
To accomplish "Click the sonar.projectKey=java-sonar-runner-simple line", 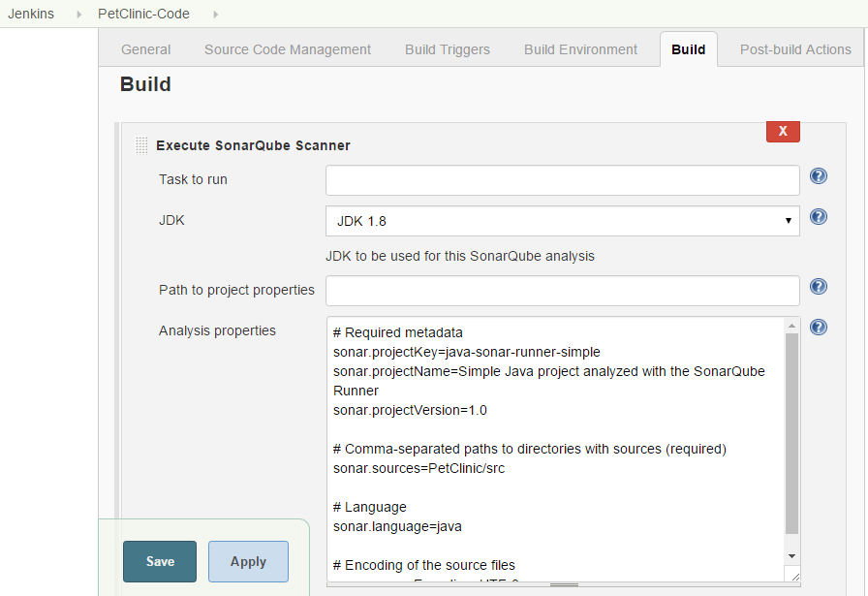I will pyautogui.click(x=467, y=353).
